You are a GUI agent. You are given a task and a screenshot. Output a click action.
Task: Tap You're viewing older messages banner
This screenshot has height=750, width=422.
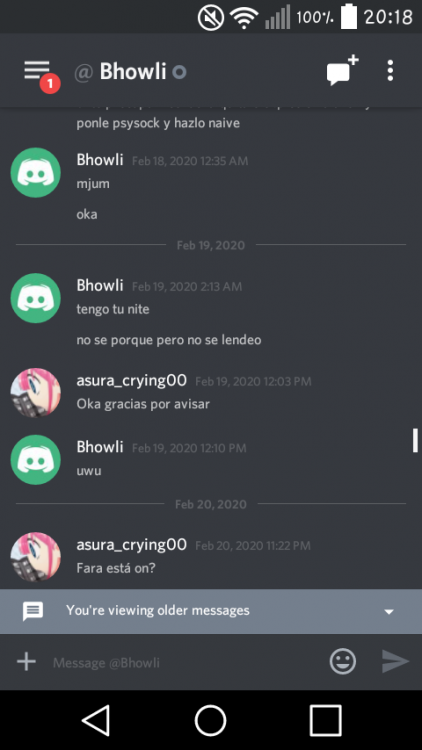(x=211, y=611)
